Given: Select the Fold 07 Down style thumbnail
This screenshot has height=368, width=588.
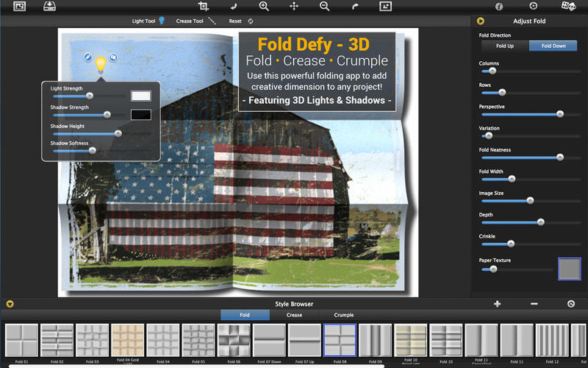Looking at the screenshot, I should (x=269, y=340).
